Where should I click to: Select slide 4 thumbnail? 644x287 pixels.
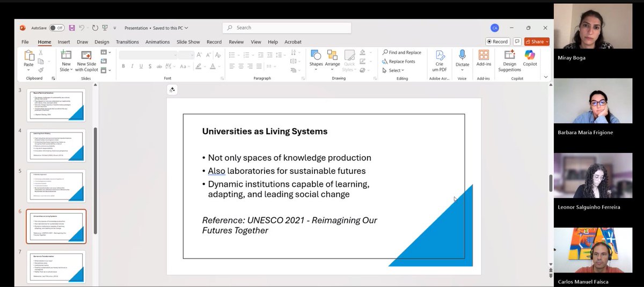point(56,145)
